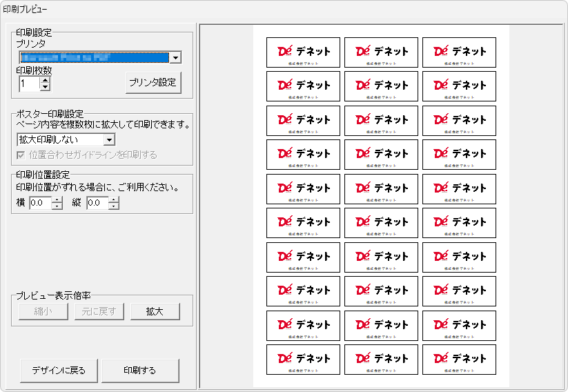Screen dimensions: 568x392
Task: Click the 縦 offset input field
Action: click(x=97, y=203)
